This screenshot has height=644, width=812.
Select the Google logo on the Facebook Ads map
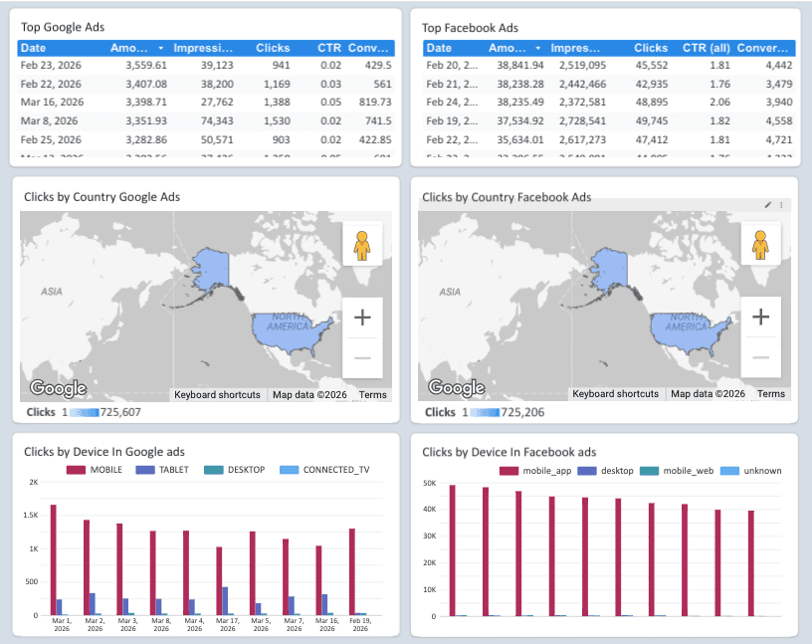point(455,388)
